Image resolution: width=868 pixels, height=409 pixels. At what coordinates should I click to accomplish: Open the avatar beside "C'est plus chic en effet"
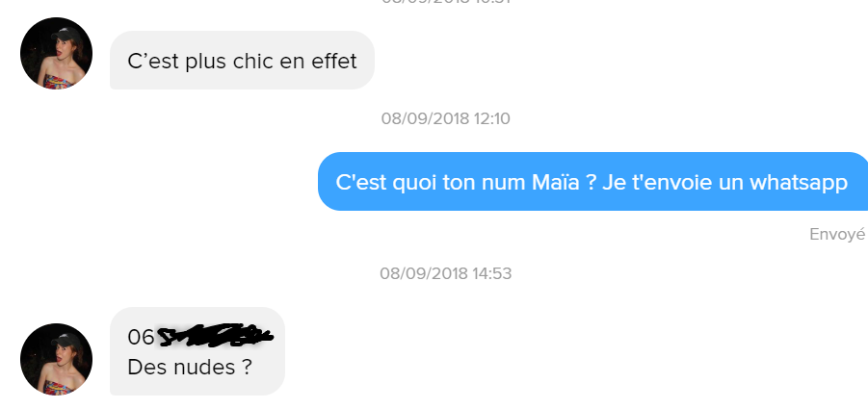tap(56, 53)
